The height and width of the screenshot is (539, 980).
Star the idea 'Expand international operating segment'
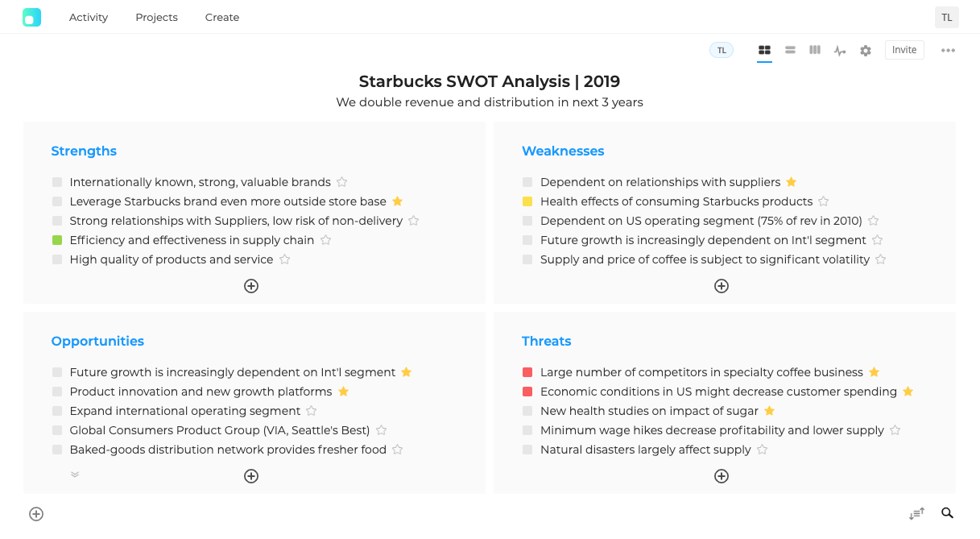click(311, 411)
